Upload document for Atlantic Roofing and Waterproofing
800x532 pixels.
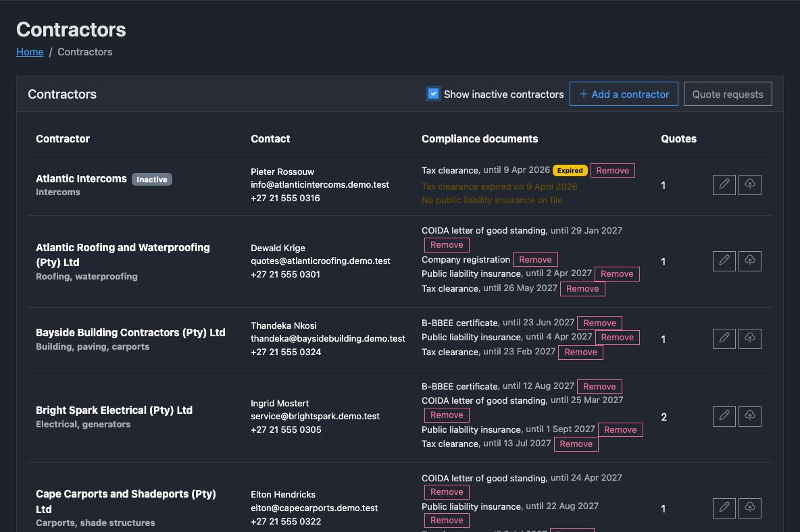[x=749, y=261]
